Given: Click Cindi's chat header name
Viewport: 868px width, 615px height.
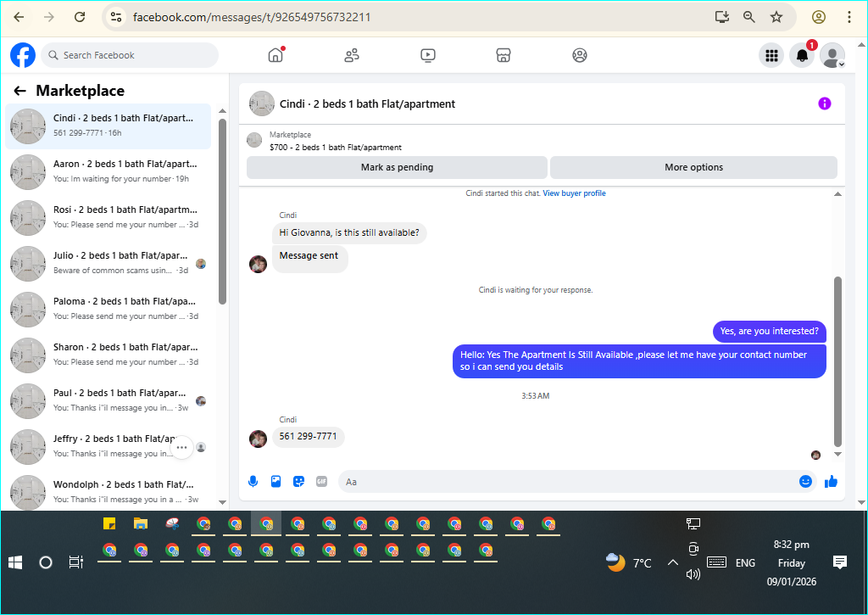Looking at the screenshot, I should click(367, 104).
